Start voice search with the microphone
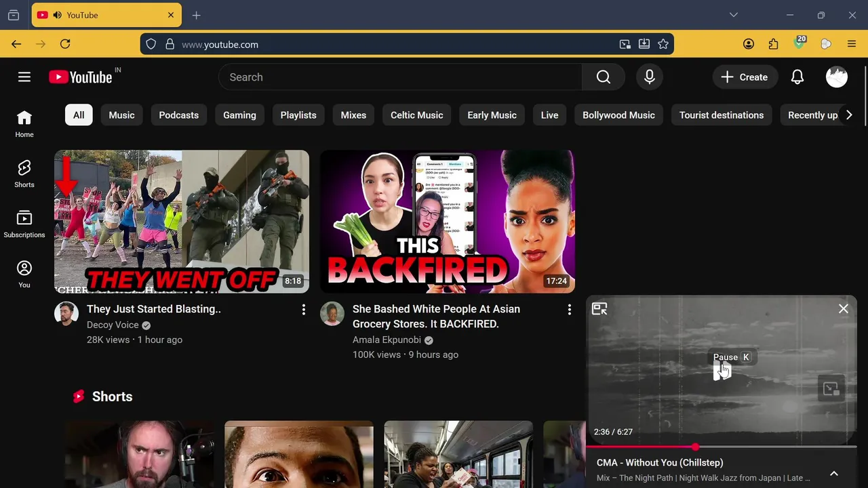Image resolution: width=868 pixels, height=488 pixels. [x=650, y=77]
